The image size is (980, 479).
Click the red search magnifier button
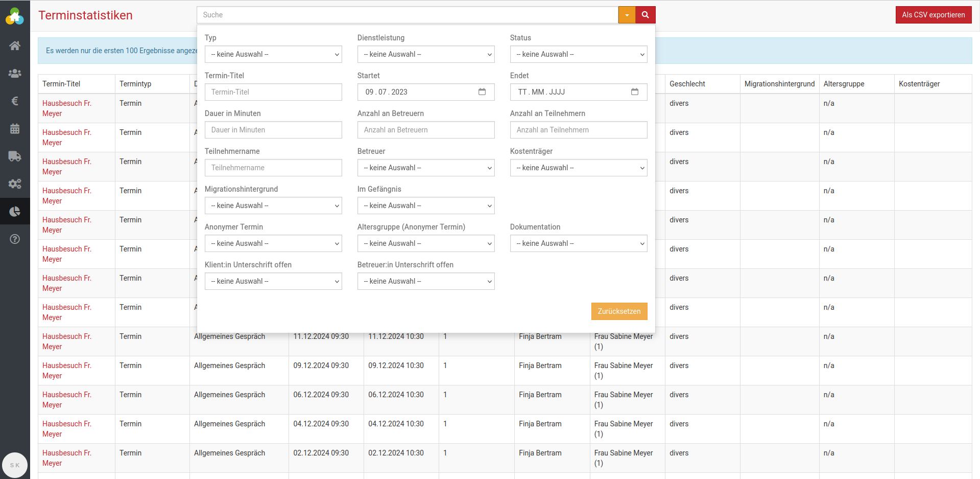tap(645, 15)
